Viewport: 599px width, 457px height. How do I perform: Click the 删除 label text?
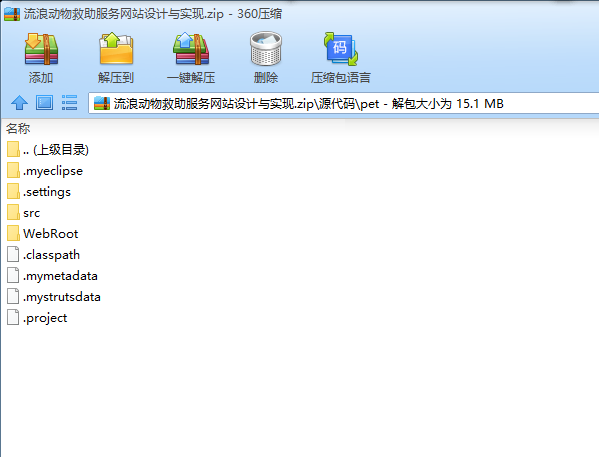pos(266,78)
